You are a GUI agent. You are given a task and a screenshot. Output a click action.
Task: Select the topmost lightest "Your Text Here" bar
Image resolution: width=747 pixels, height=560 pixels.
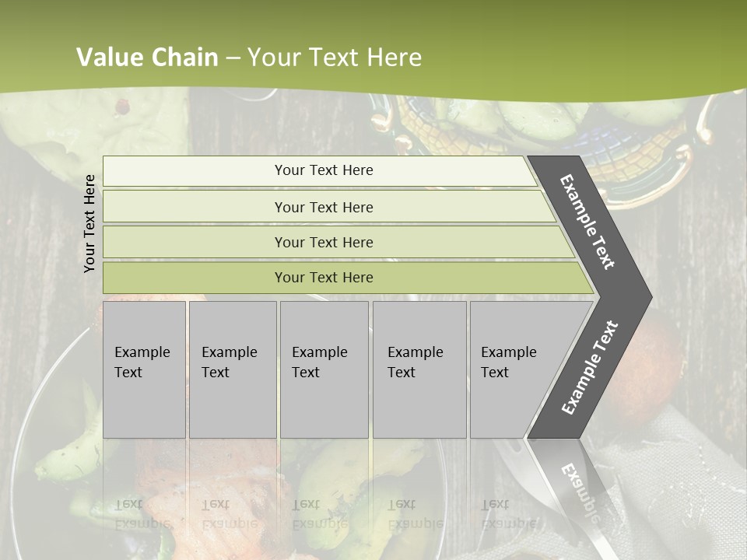click(x=323, y=170)
